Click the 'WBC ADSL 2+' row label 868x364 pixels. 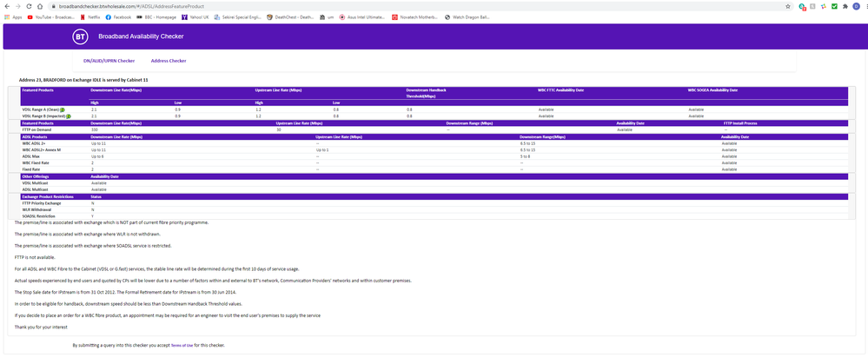pyautogui.click(x=33, y=143)
